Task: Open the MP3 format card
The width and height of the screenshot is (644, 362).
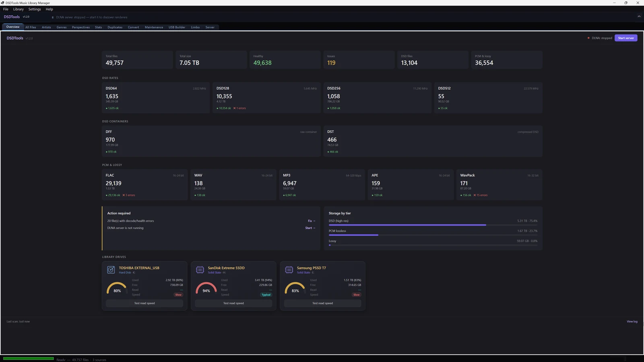Action: point(322,185)
